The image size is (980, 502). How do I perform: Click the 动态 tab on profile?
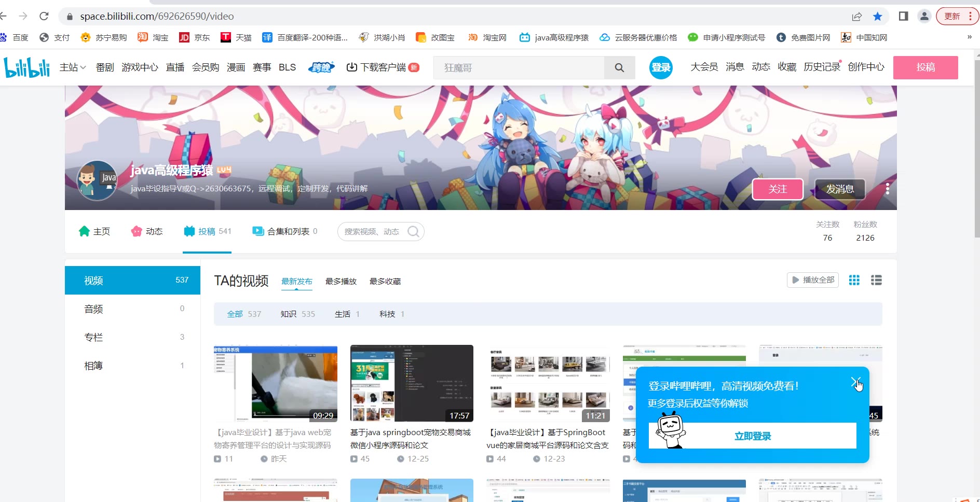coord(147,231)
